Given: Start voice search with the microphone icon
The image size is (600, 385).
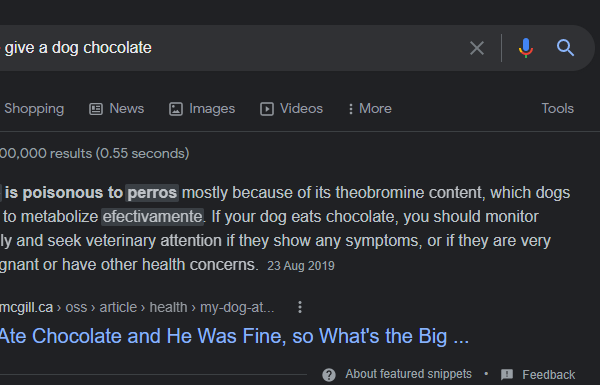Looking at the screenshot, I should (x=526, y=48).
